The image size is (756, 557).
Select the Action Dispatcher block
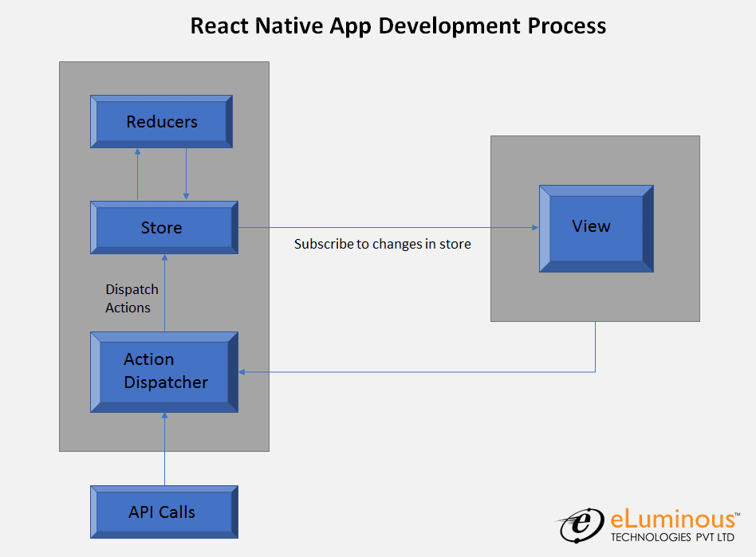point(163,371)
